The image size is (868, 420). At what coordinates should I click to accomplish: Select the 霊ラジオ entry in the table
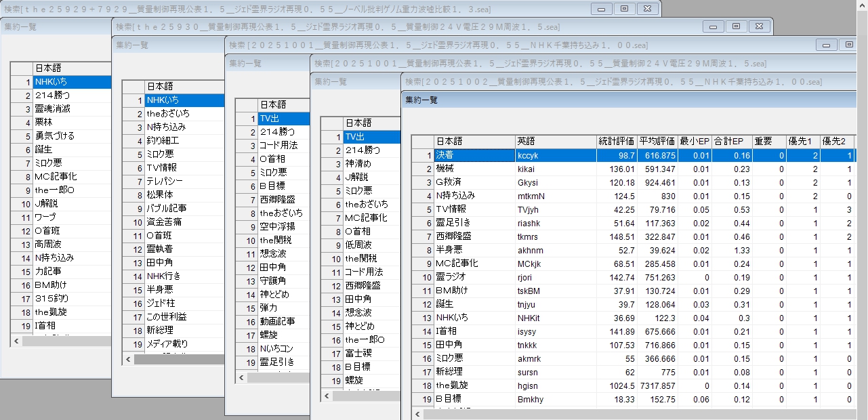[x=474, y=277]
